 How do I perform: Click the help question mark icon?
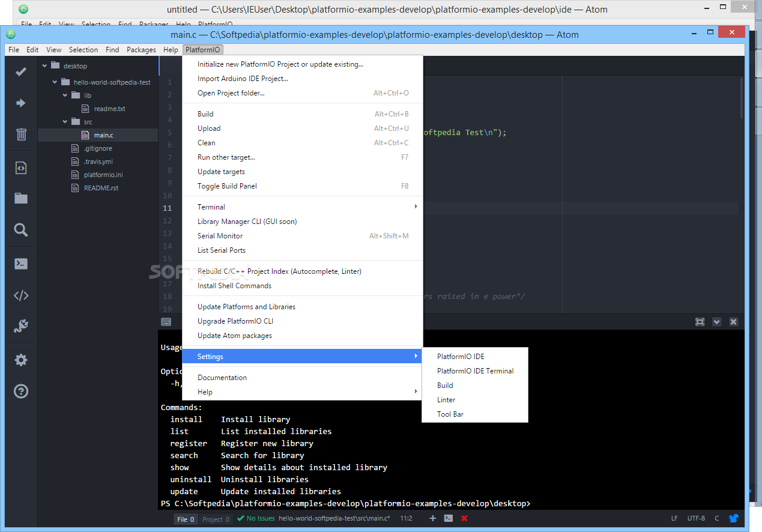point(21,391)
